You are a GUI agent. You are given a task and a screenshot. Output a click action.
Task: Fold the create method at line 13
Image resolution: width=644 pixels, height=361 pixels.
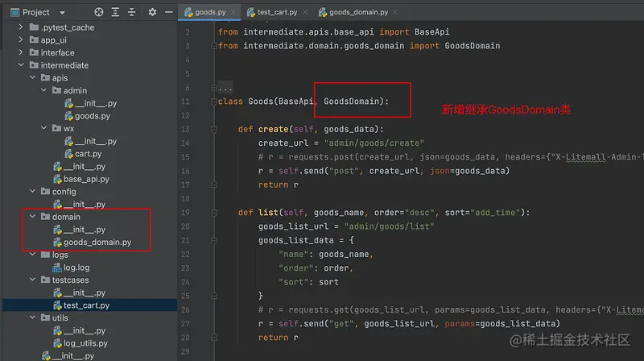pos(214,130)
